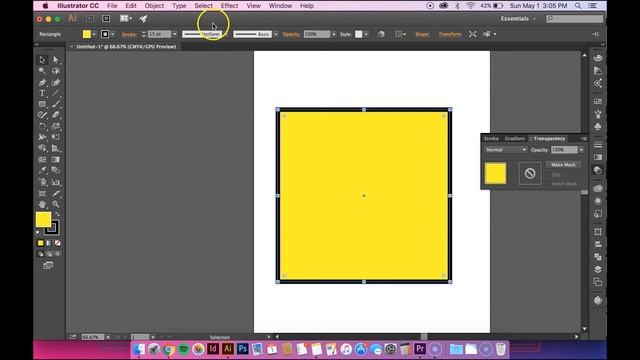Select the Rectangle tool in toolbox
This screenshot has height=360, width=640.
[42, 104]
